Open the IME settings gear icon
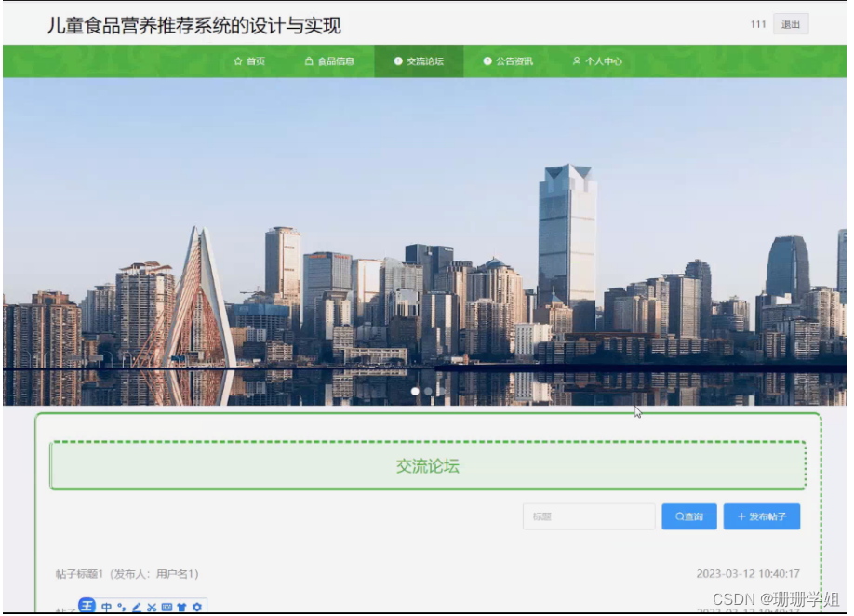Image resolution: width=854 pixels, height=616 pixels. point(197,607)
